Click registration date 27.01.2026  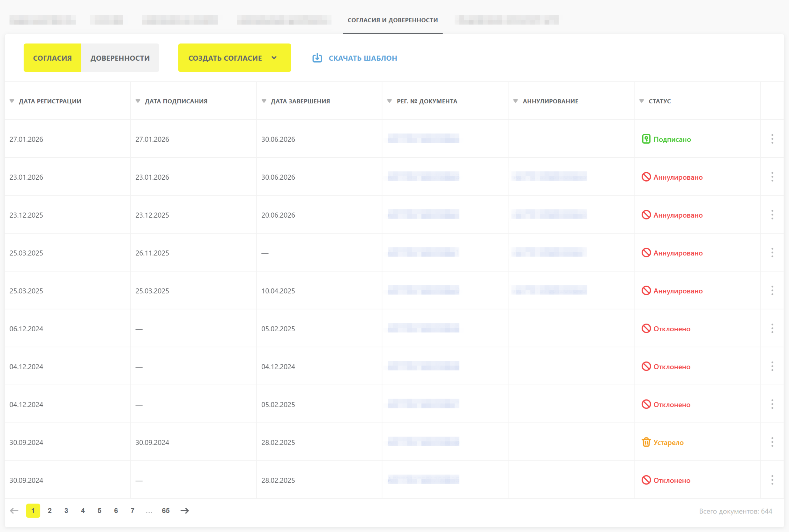coord(26,139)
